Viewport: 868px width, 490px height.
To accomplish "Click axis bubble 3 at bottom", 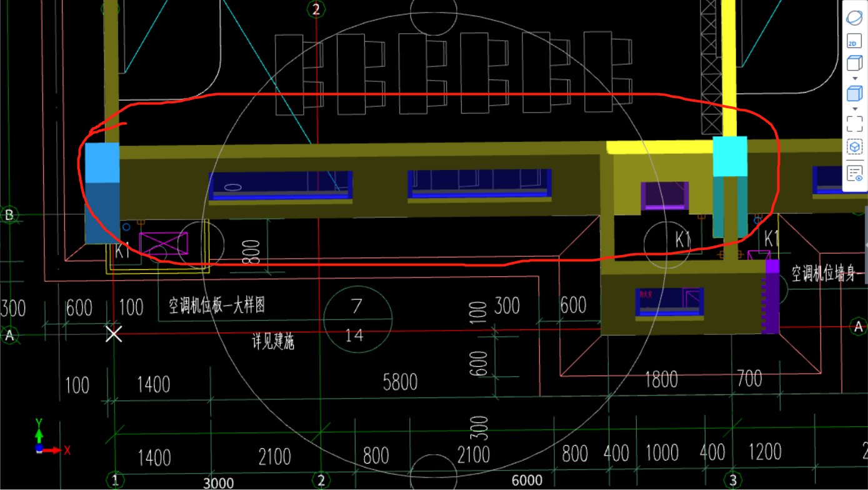I will (x=733, y=480).
